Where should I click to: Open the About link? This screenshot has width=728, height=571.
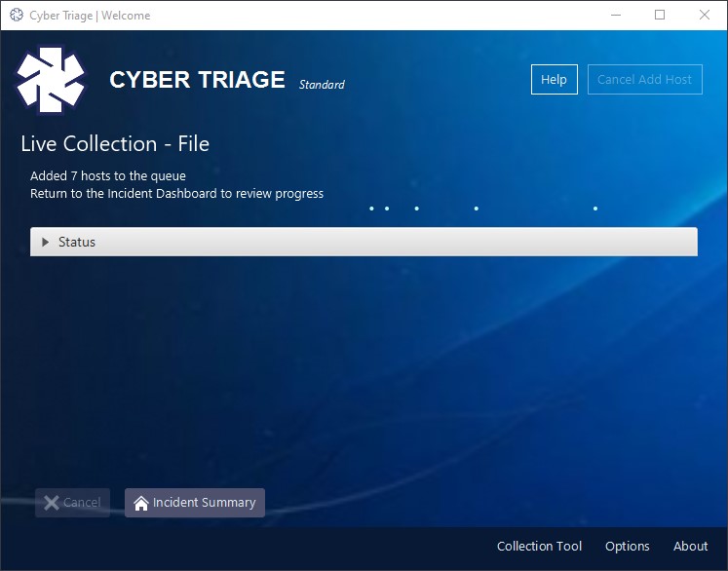(x=690, y=546)
